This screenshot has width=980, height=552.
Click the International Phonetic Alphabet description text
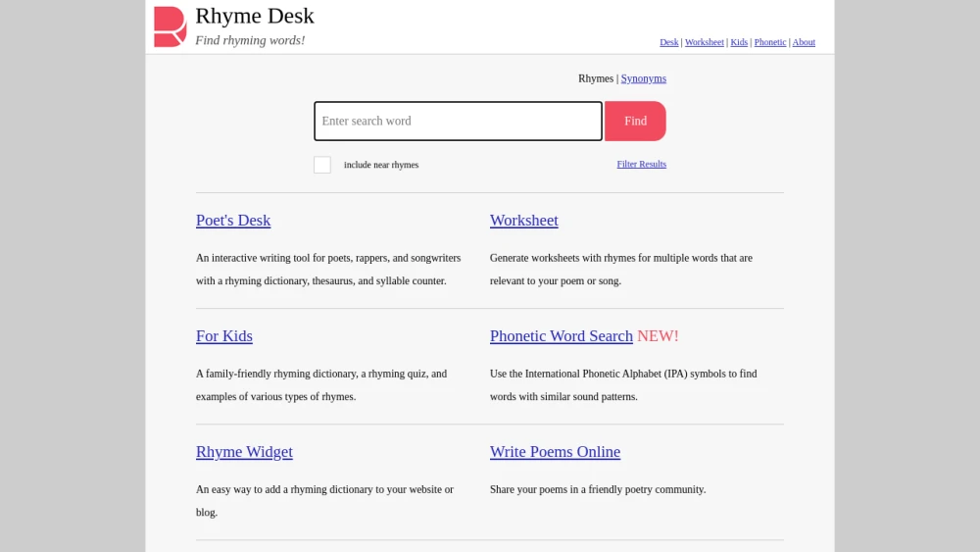(623, 385)
